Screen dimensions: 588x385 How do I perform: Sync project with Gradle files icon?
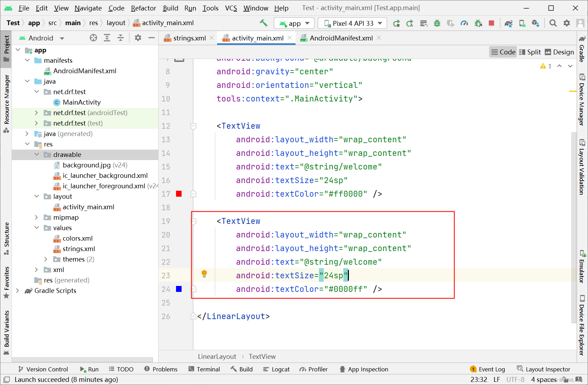(x=509, y=23)
